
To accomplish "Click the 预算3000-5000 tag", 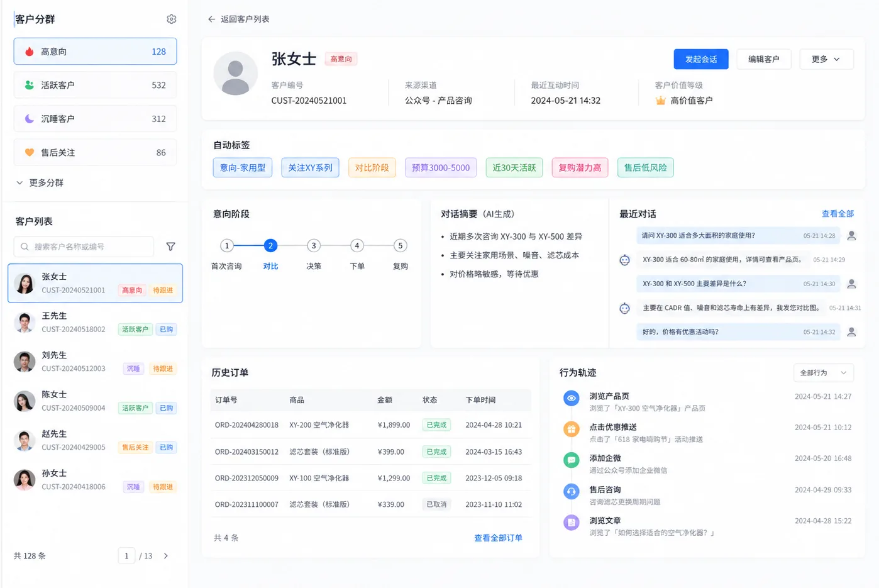I will pos(441,167).
